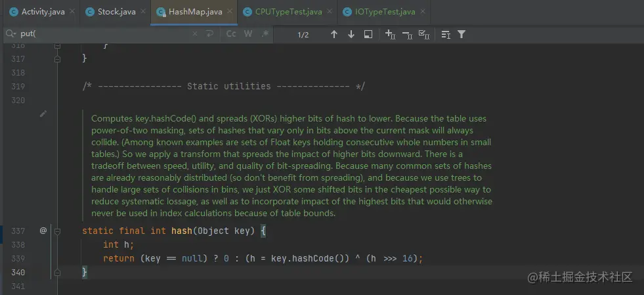The height and width of the screenshot is (295, 644).
Task: Click the pencil icon beside doc comment
Action: pos(43,114)
